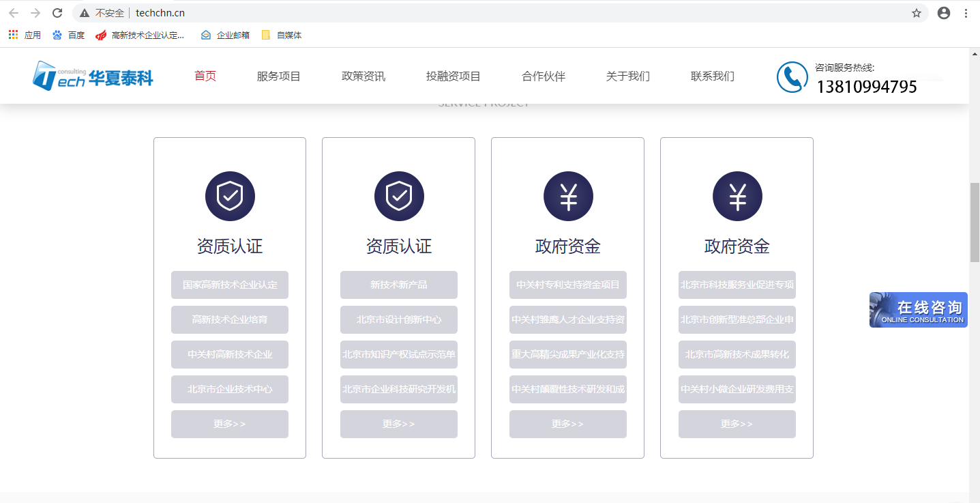Open the 百度 bookmark via its paw icon

pos(57,34)
